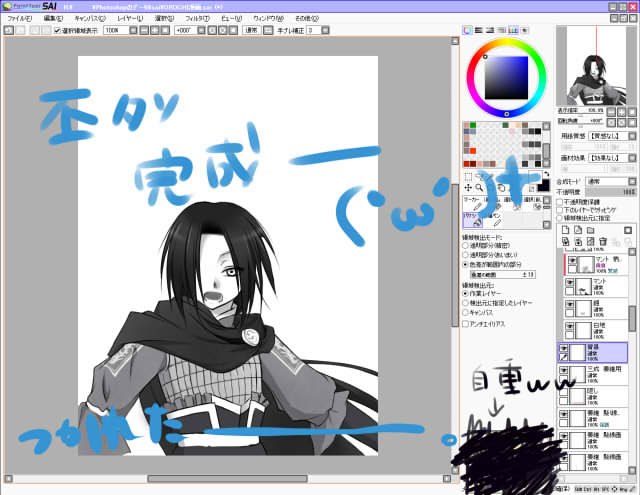The image size is (640, 495).
Task: Open the 画材効果 dropdown
Action: (x=632, y=158)
